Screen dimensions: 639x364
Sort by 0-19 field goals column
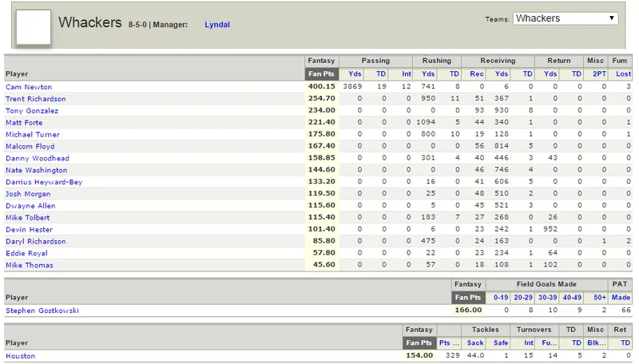501,297
